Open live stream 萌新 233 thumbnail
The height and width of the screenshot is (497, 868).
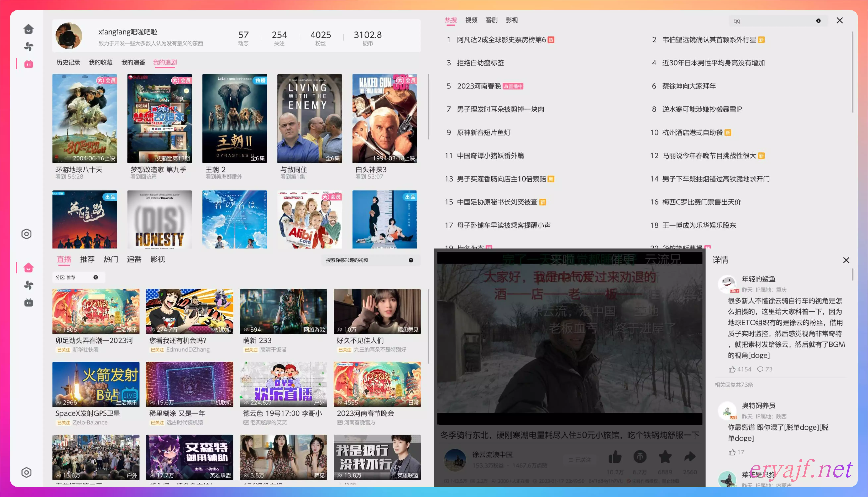click(283, 311)
